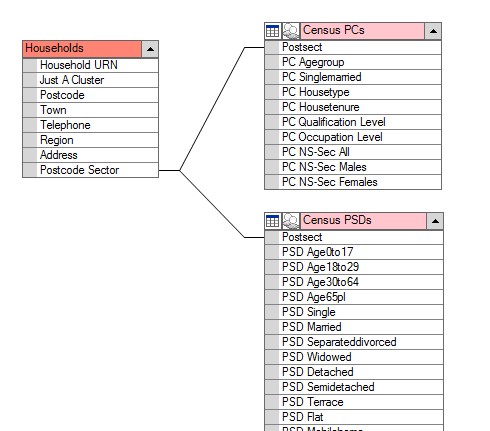Click the grey box next to Telephone
Viewport: 490px width, 431px height.
coord(30,125)
